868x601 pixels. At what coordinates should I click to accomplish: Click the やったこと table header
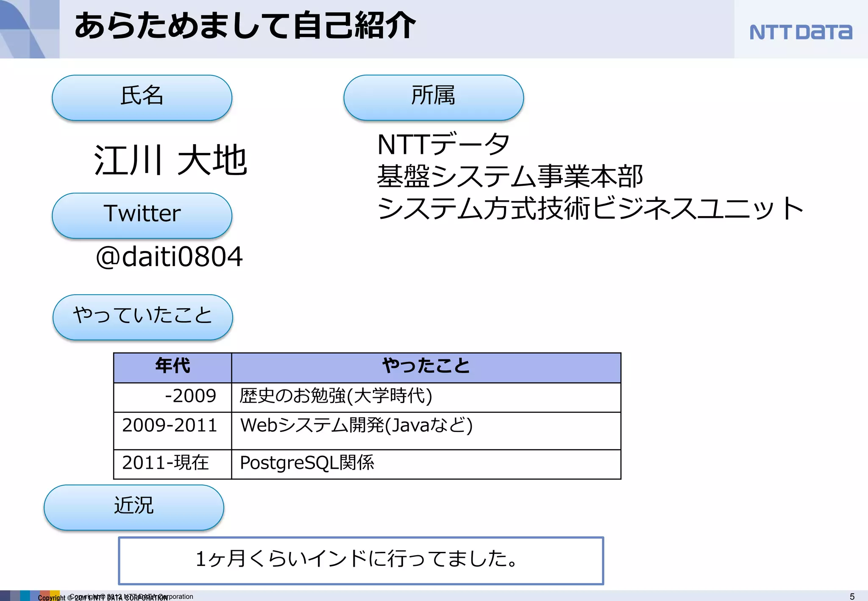[426, 367]
